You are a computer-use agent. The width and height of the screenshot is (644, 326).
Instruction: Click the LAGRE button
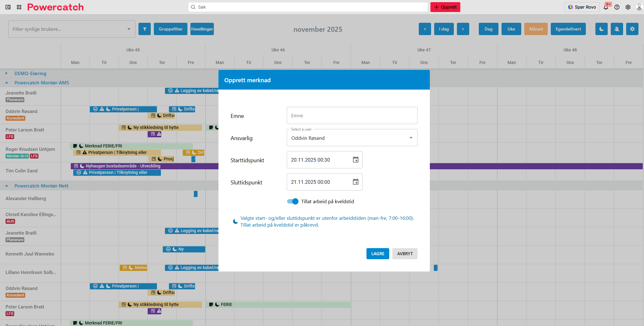pos(378,254)
